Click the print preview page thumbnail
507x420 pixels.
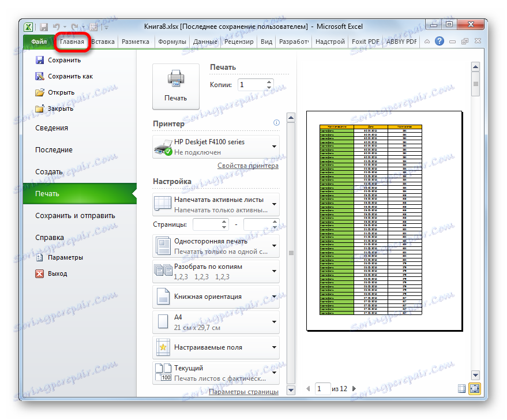point(385,221)
